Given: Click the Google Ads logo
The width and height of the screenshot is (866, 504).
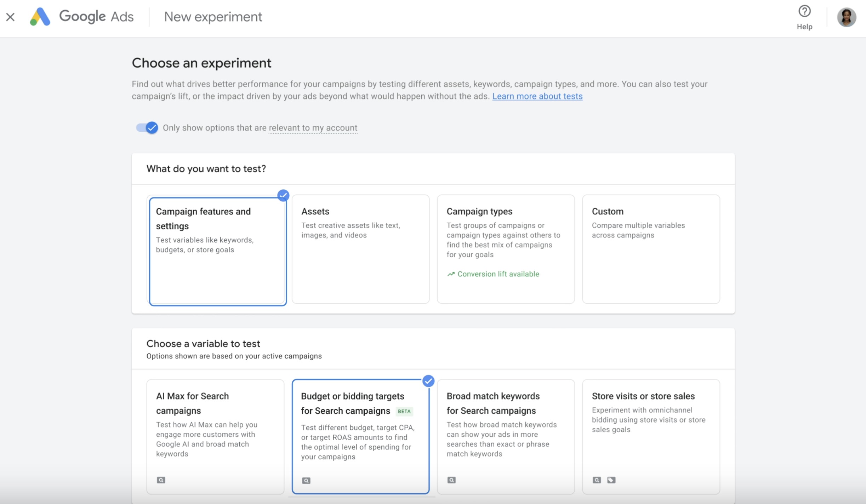Looking at the screenshot, I should (x=82, y=17).
